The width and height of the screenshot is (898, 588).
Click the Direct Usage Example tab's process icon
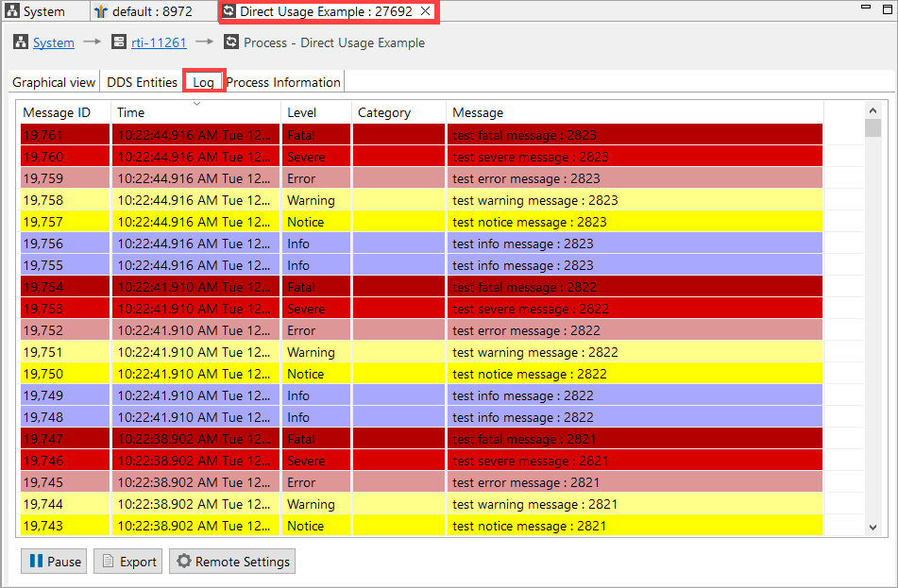[229, 11]
